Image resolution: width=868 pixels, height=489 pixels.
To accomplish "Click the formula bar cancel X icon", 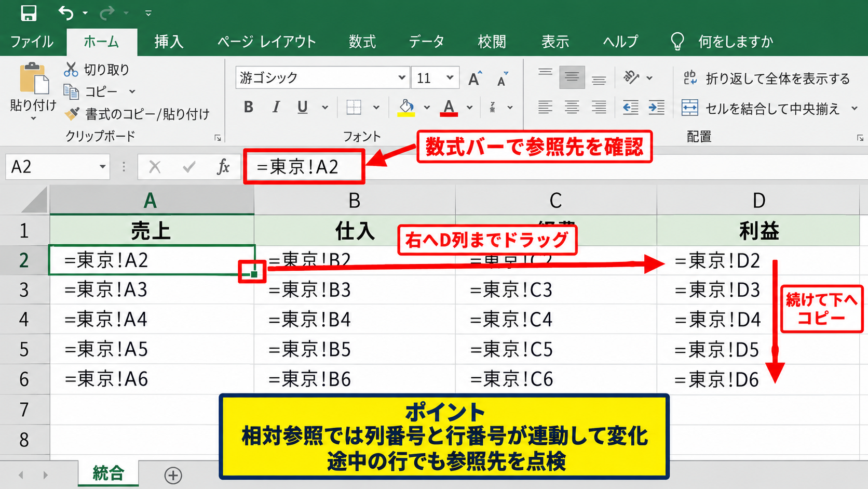I will (155, 167).
